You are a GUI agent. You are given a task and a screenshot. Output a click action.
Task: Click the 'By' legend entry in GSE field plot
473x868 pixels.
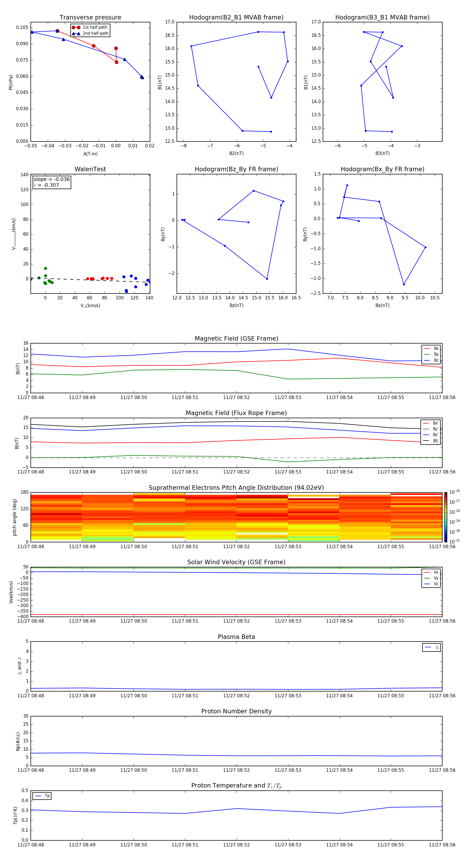431,355
